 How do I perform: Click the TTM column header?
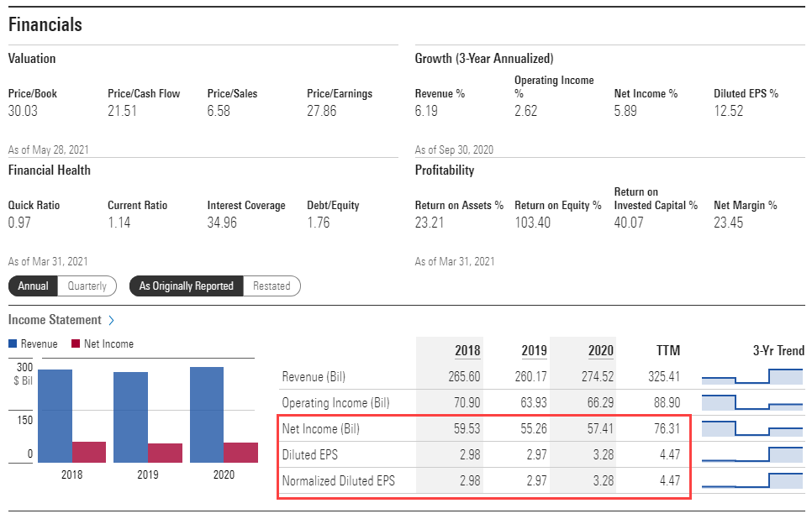(667, 350)
